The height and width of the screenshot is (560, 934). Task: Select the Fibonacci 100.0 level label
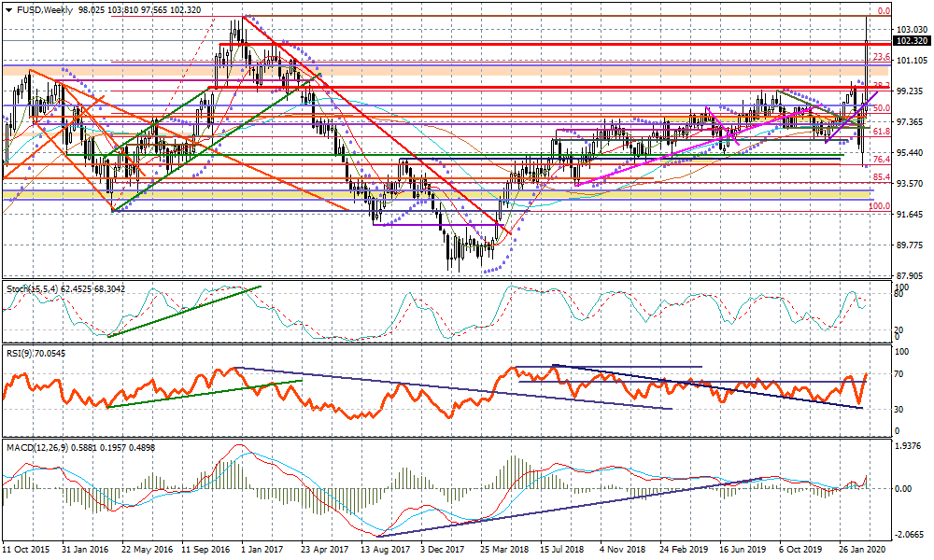pos(879,206)
